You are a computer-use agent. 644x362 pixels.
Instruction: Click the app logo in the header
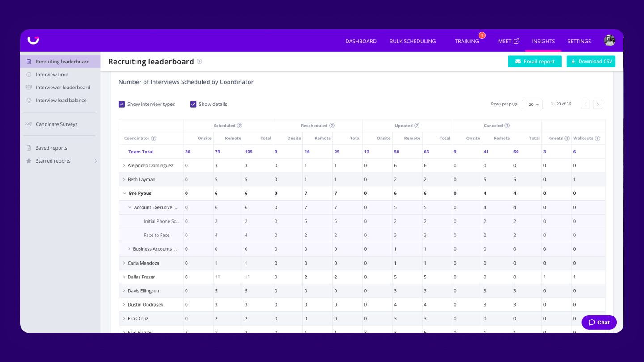(34, 40)
